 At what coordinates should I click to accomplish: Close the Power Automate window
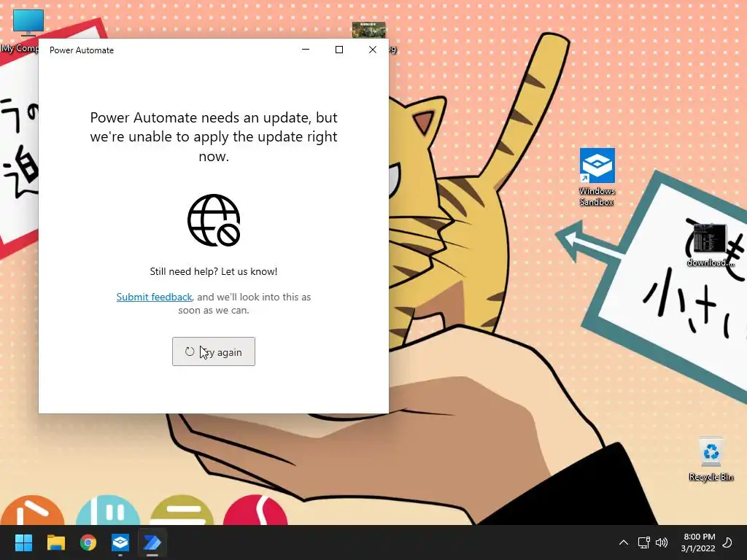tap(373, 50)
